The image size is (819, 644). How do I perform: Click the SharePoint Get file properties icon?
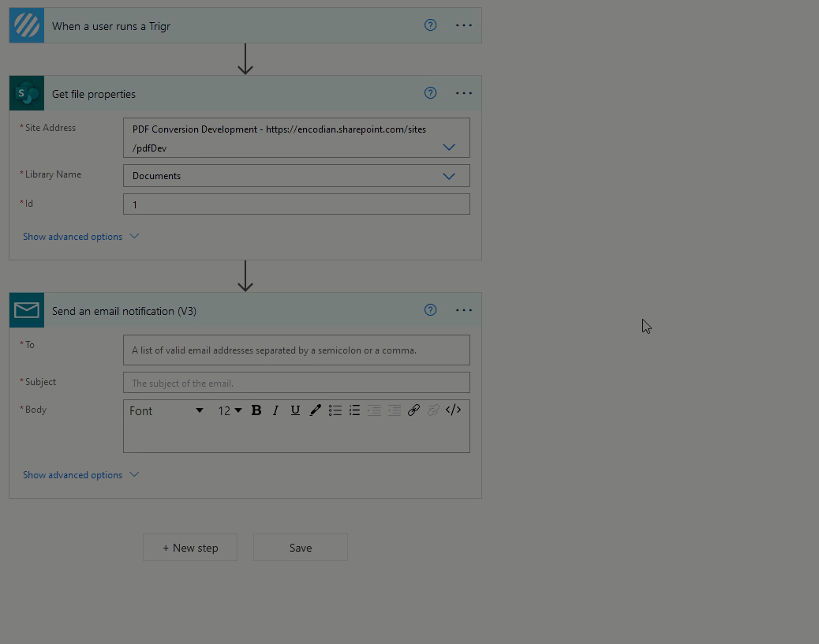(x=27, y=93)
